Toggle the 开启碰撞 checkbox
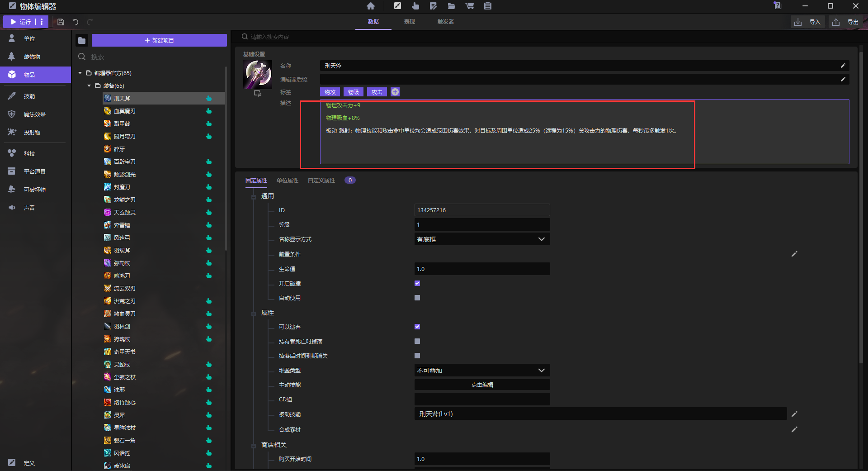Screen dimensions: 868x471 (417, 283)
